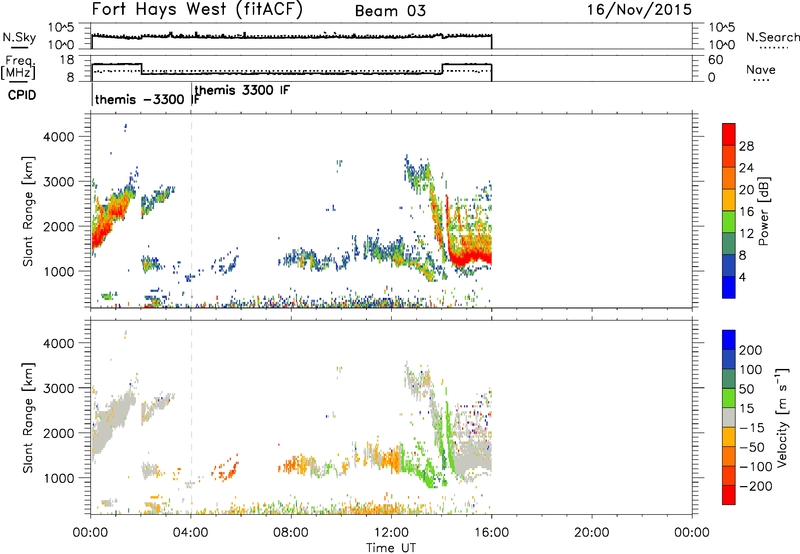
Task: Click the velocity colorbar '200' tick label
Action: [x=751, y=350]
